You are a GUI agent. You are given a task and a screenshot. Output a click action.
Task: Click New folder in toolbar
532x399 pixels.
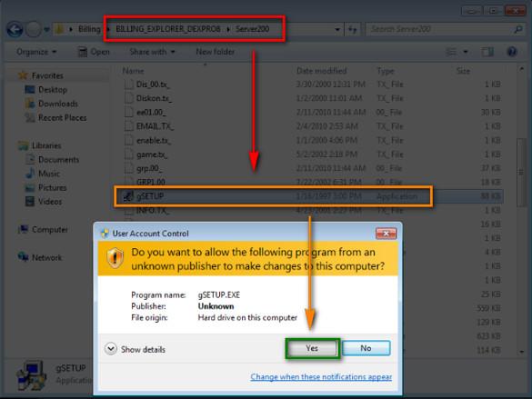coord(216,52)
